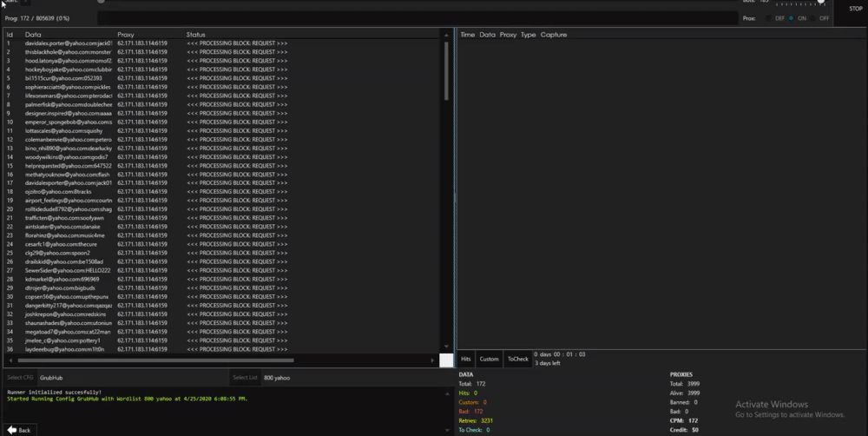The height and width of the screenshot is (436, 868).
Task: Select the runner list row with Id 24
Action: coord(221,244)
